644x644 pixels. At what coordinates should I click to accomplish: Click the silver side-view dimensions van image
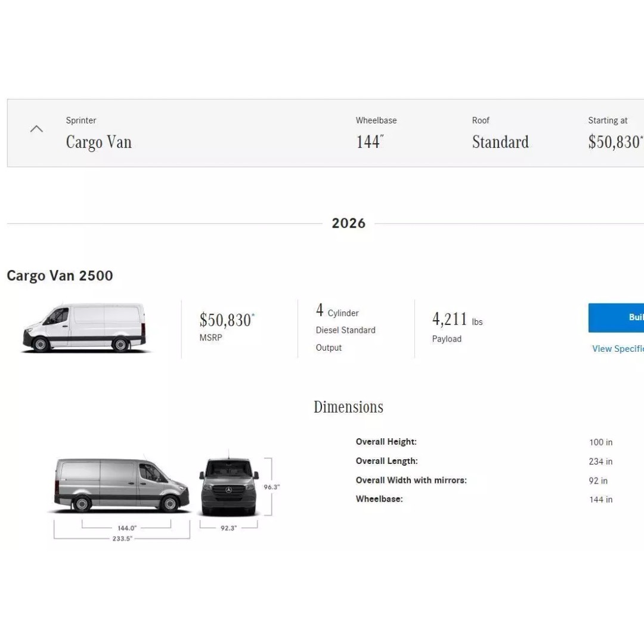[x=122, y=485]
